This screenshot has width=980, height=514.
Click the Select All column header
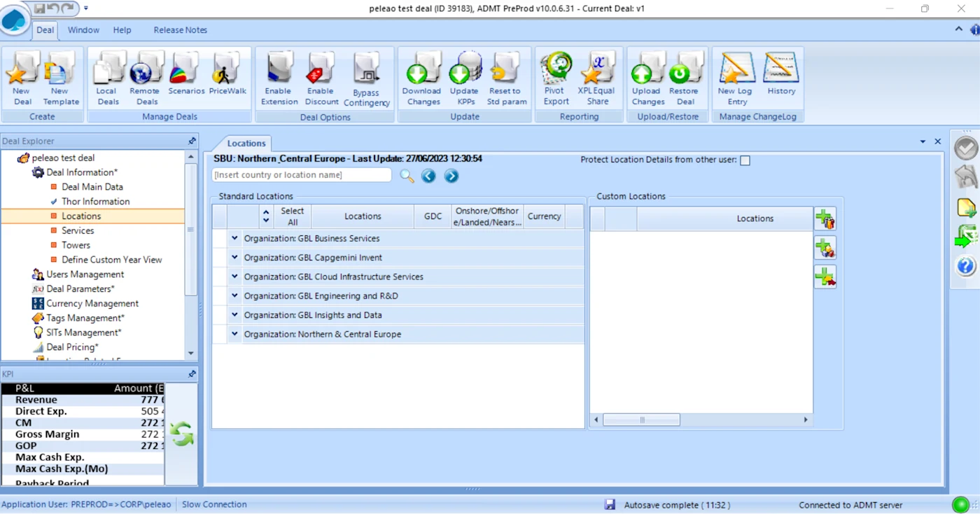[x=293, y=216]
